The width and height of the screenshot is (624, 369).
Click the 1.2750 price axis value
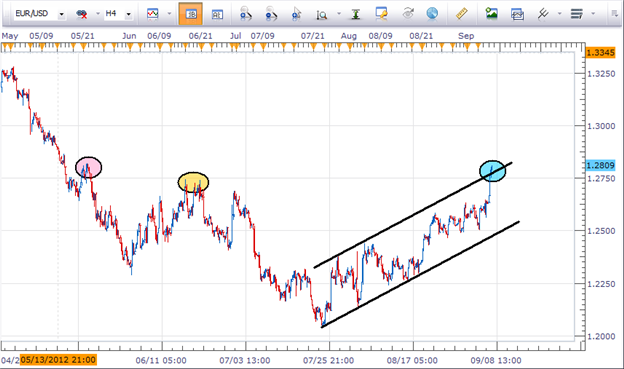(x=601, y=179)
